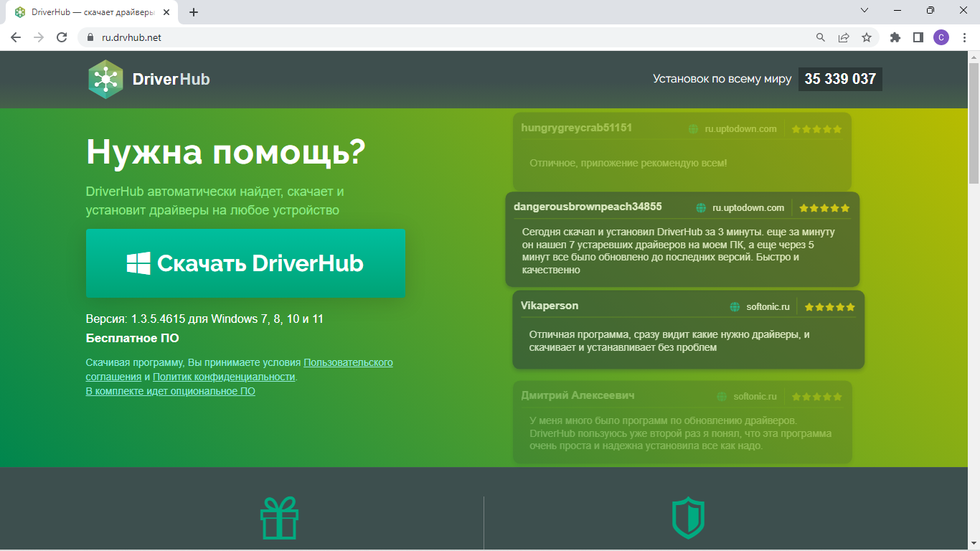The width and height of the screenshot is (980, 551).
Task: Click the padlock site info icon
Action: (90, 37)
